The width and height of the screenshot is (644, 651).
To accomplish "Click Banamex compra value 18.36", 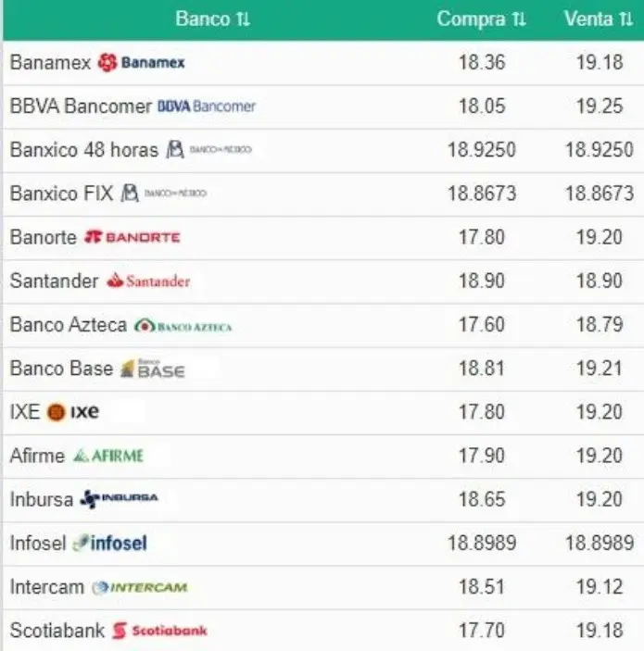I will [482, 63].
